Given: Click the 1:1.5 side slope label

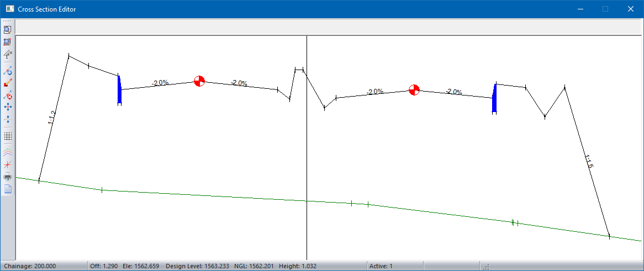Looking at the screenshot, I should pos(589,162).
